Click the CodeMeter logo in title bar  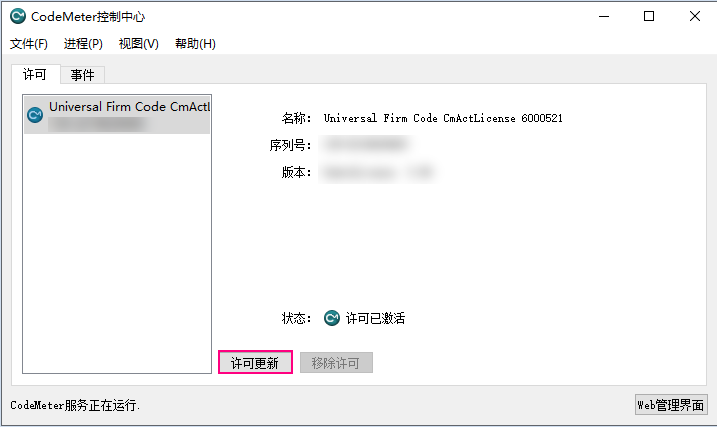18,16
